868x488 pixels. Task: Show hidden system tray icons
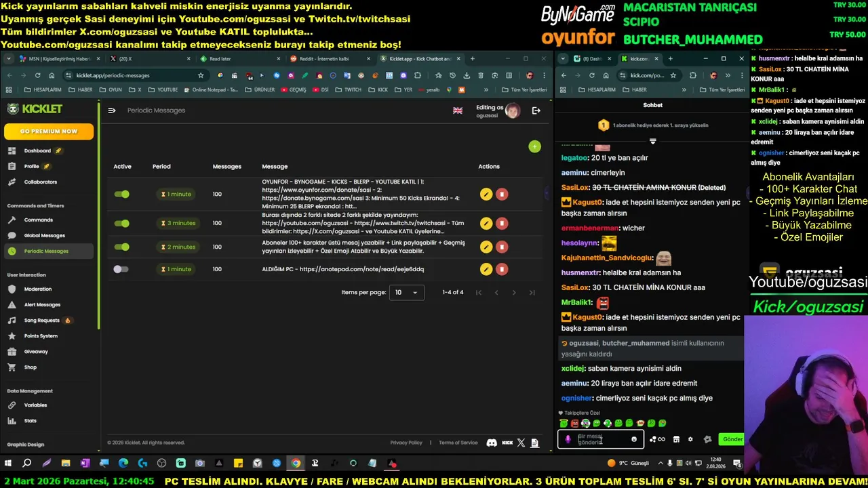click(x=660, y=464)
